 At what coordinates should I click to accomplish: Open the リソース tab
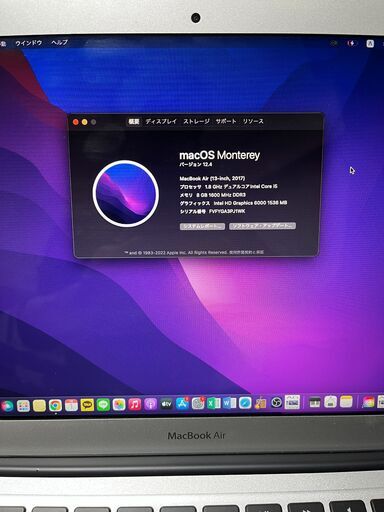[253, 121]
